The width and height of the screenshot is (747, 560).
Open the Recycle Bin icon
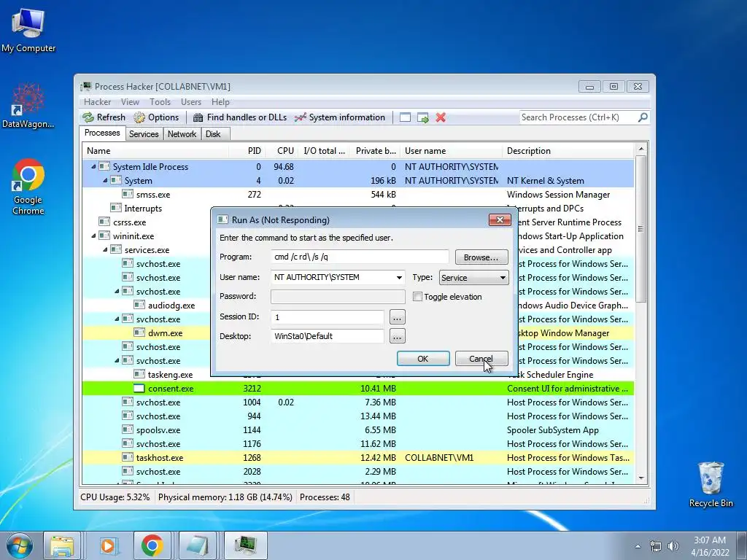pyautogui.click(x=711, y=484)
